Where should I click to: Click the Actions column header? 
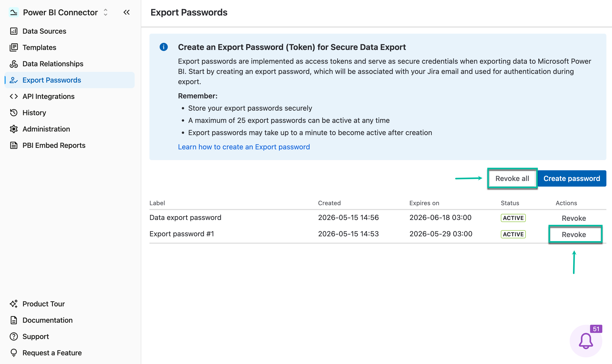point(566,203)
